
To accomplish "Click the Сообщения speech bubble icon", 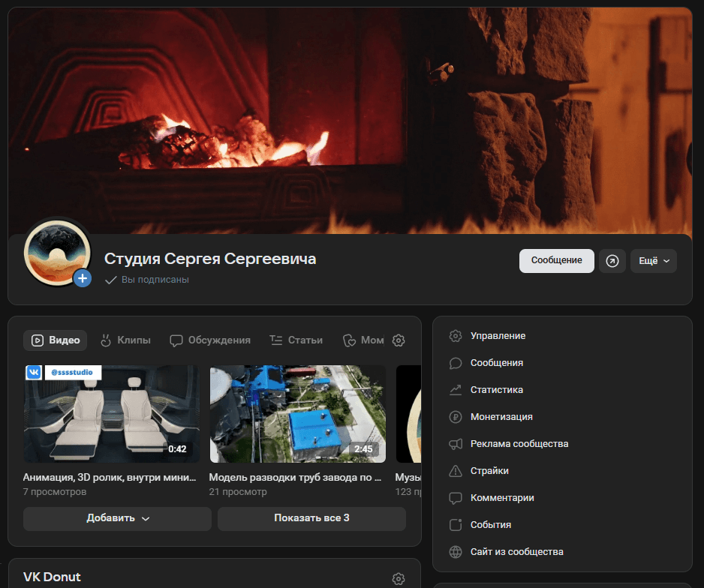I will (x=456, y=363).
